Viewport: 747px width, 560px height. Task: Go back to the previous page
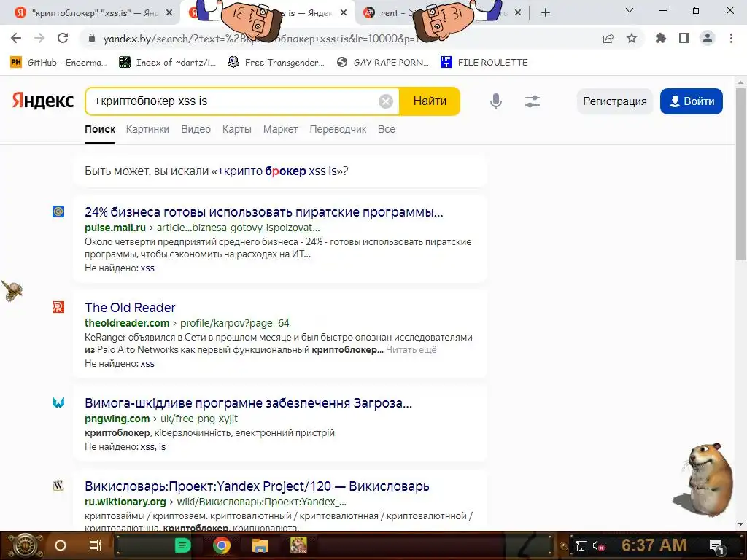(x=16, y=38)
